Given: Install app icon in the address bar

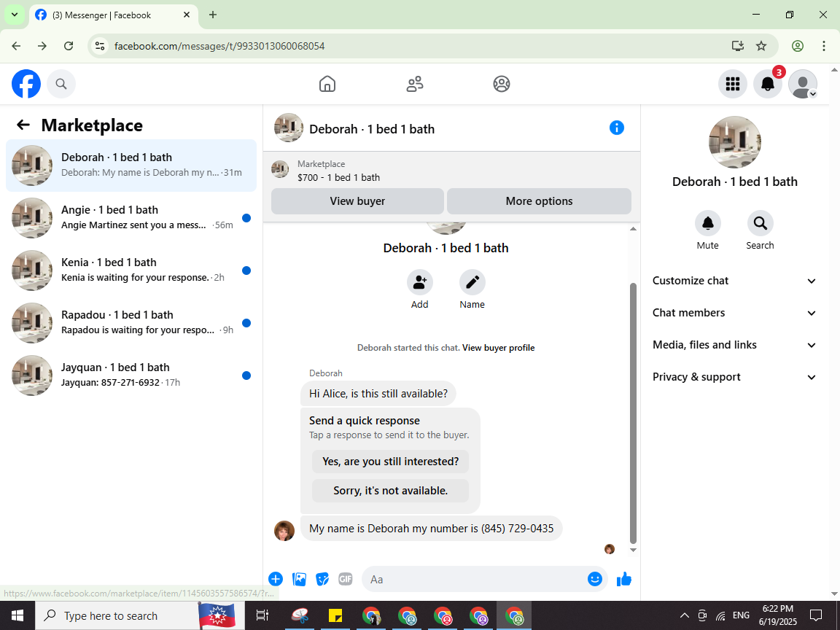Looking at the screenshot, I should point(738,46).
